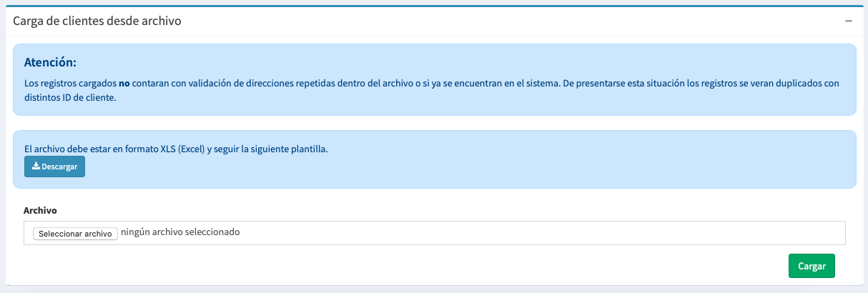Screen dimensions: 868x293
Task: Click the empty file input field area
Action: pyautogui.click(x=543, y=233)
